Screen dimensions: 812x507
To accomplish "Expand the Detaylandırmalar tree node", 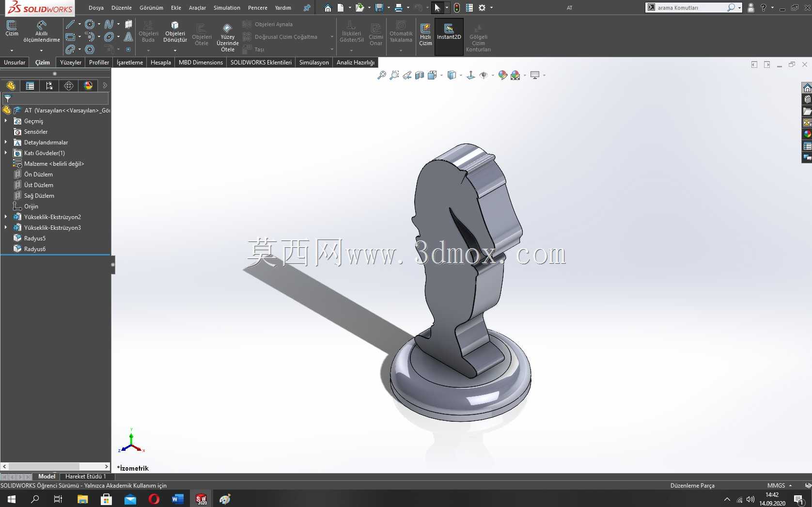I will pos(6,143).
